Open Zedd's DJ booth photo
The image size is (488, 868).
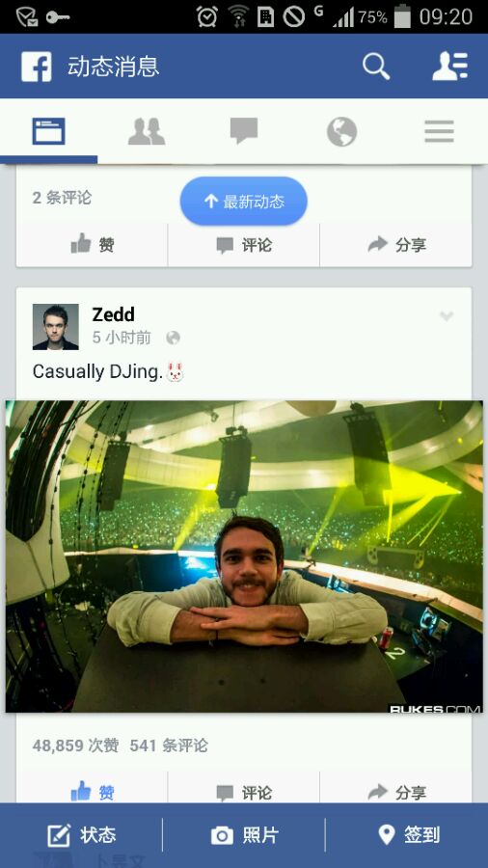(244, 556)
